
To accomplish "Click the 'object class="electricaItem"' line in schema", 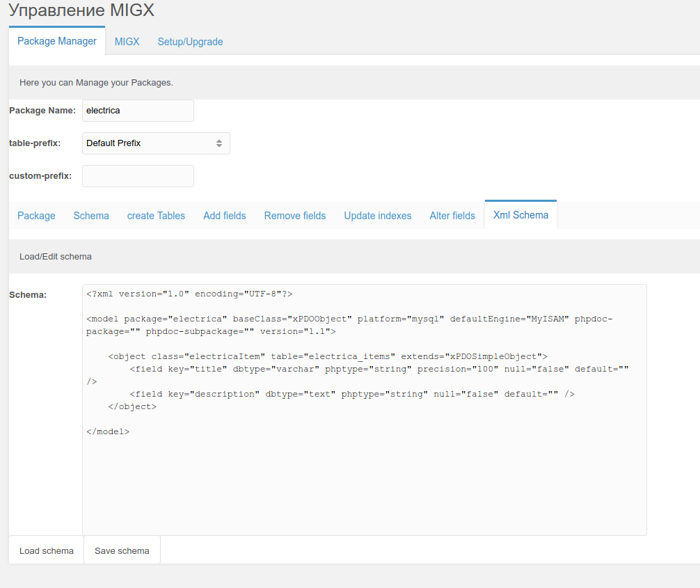I will (x=328, y=357).
